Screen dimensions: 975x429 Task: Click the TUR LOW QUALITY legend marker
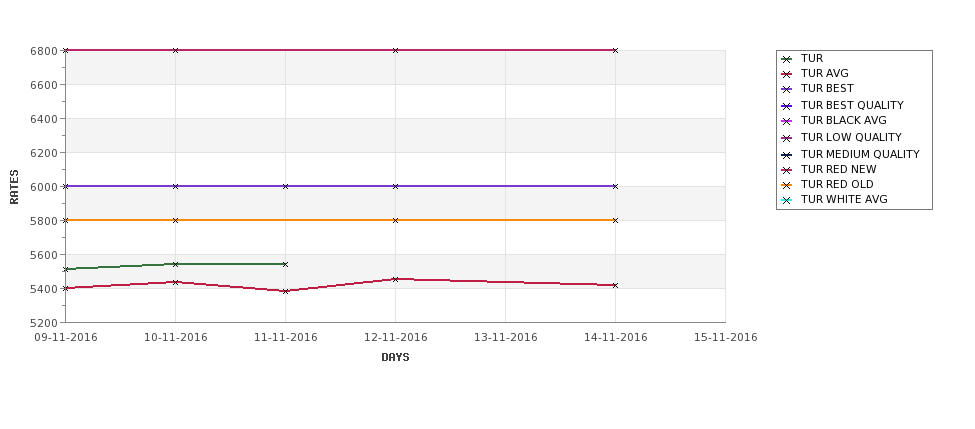click(x=787, y=138)
